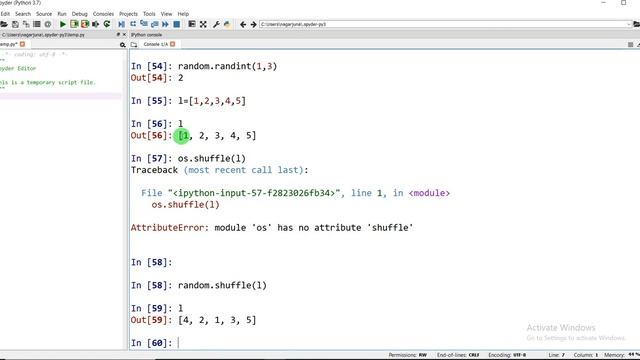Start debugging with the Debug file icon
This screenshot has width=640, height=360.
coord(121,24)
